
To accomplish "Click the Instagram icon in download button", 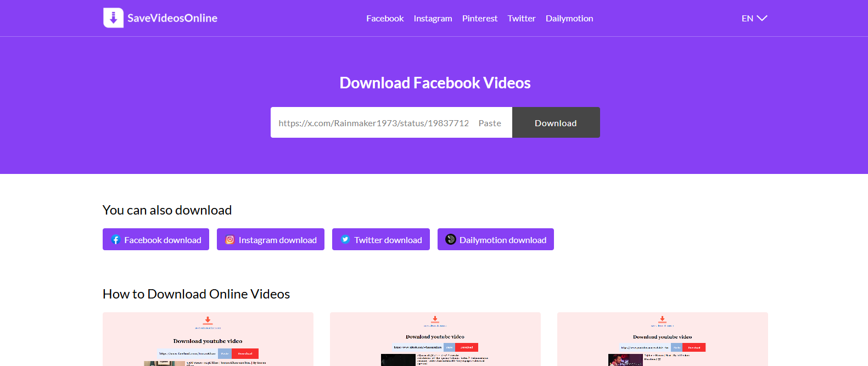I will click(x=230, y=240).
